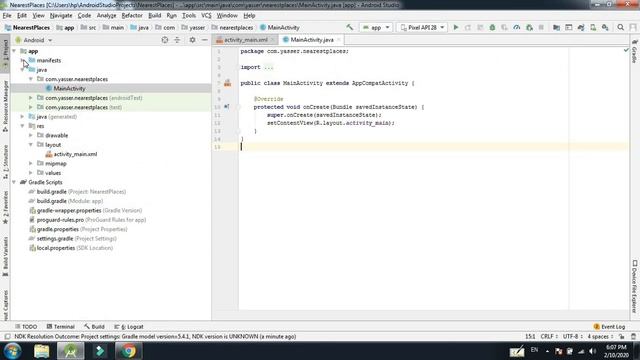Click nearestplaces breadcrumb in navigation bar
Image resolution: width=640 pixels, height=360 pixels.
pos(236,27)
